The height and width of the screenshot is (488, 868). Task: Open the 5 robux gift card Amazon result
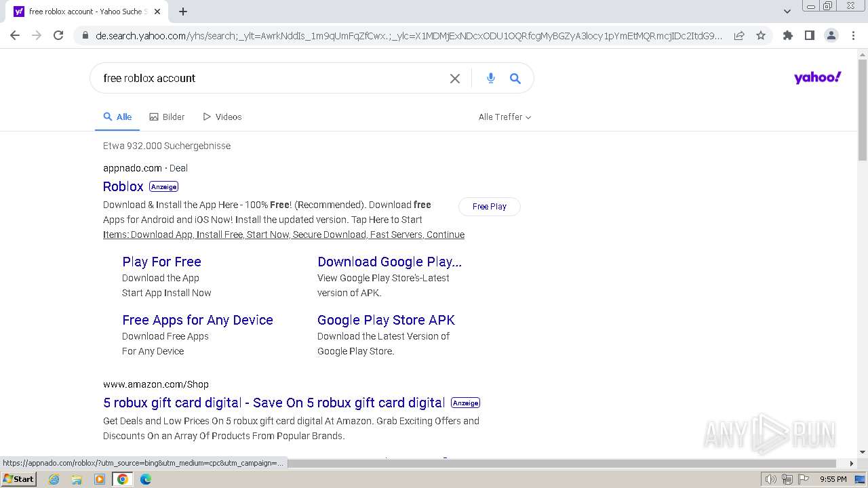point(274,403)
